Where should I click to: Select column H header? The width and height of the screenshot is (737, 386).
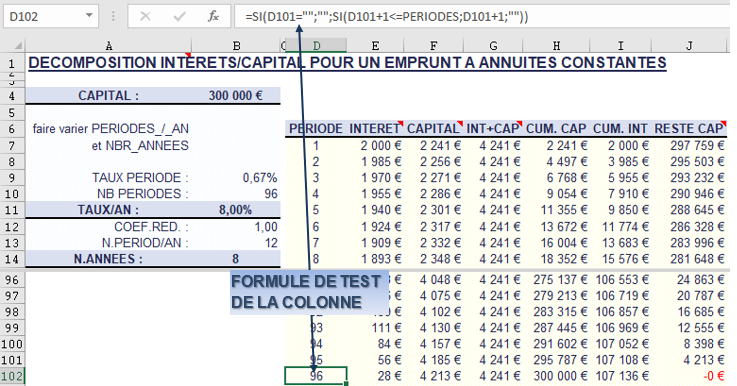pyautogui.click(x=556, y=46)
